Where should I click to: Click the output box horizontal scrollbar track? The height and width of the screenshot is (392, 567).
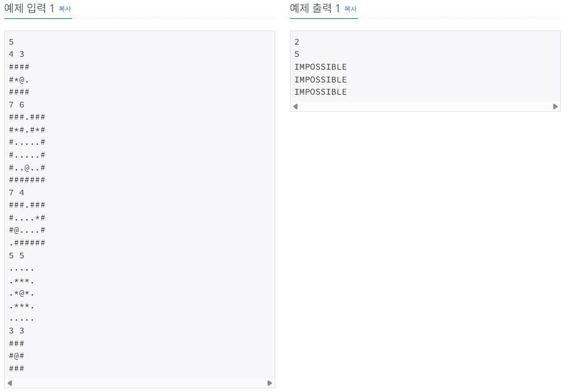tap(425, 106)
